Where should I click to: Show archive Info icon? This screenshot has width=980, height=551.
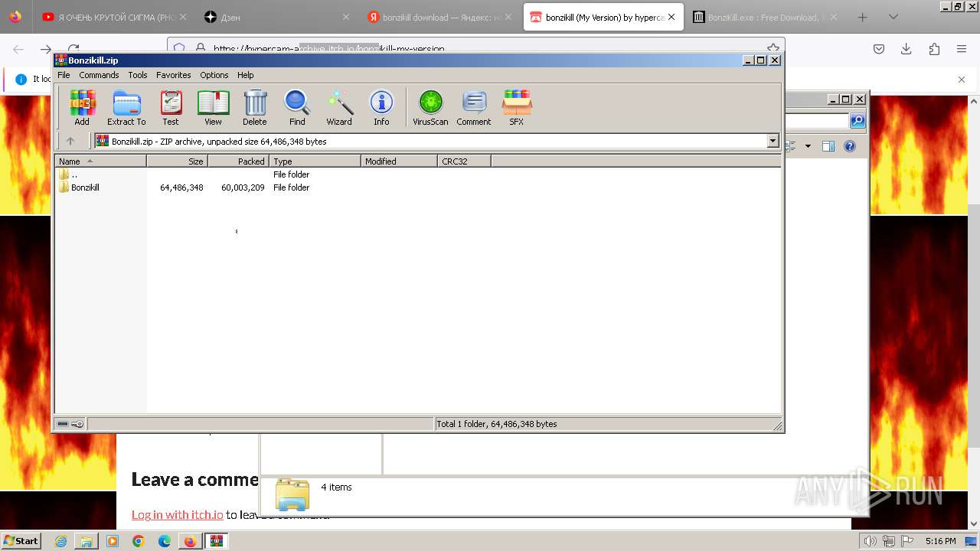pos(381,107)
